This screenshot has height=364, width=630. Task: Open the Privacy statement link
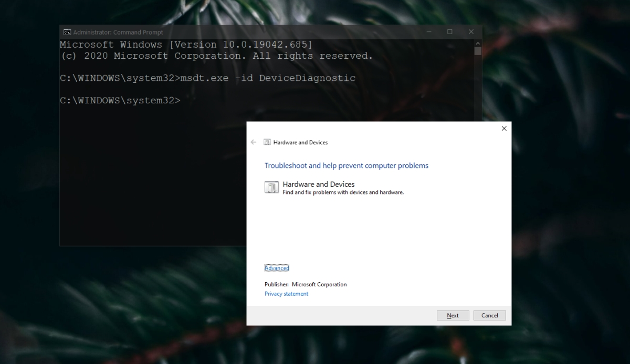pos(286,294)
